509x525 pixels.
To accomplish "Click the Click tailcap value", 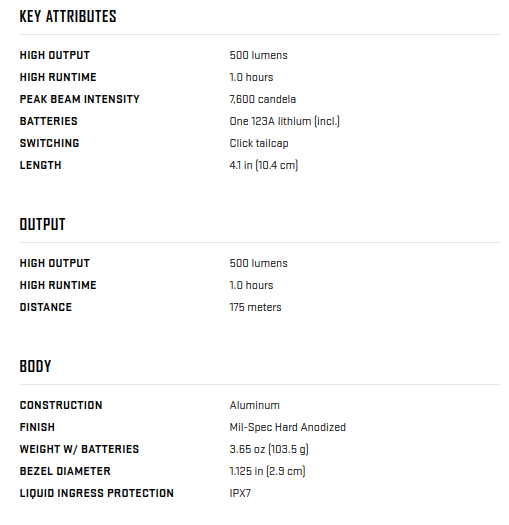I will (x=259, y=143).
